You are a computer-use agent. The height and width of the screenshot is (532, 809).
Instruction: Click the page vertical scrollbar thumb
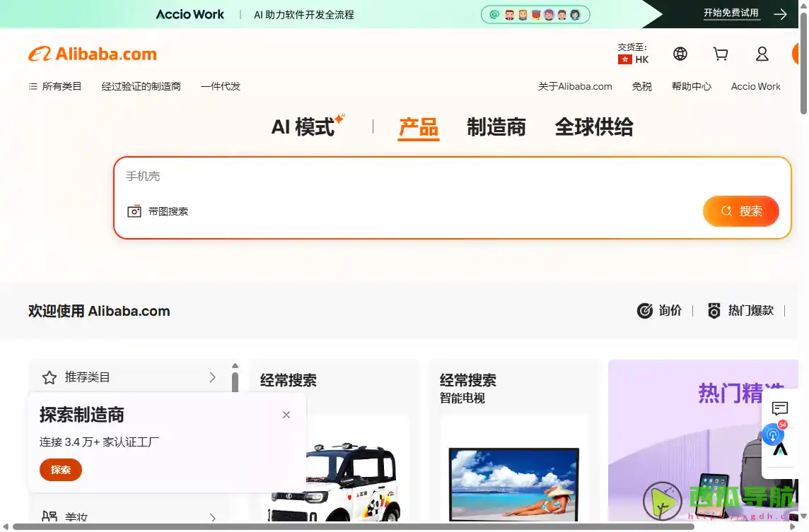click(x=803, y=63)
